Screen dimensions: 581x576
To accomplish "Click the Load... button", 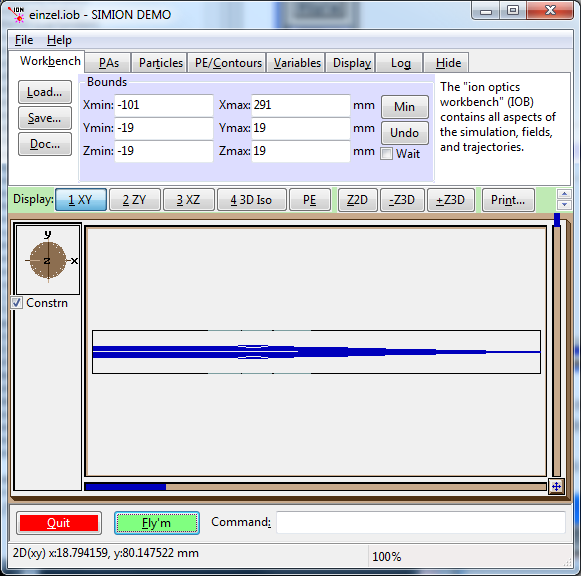I will [45, 92].
